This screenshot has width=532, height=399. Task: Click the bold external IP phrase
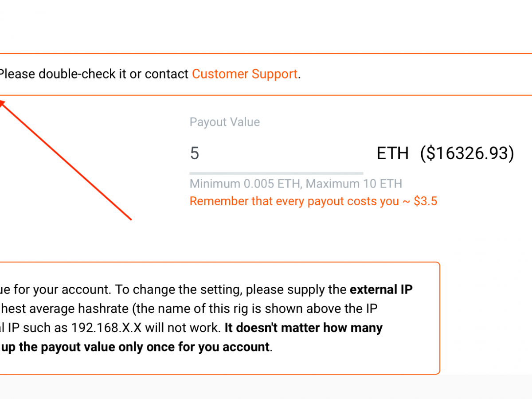[381, 289]
